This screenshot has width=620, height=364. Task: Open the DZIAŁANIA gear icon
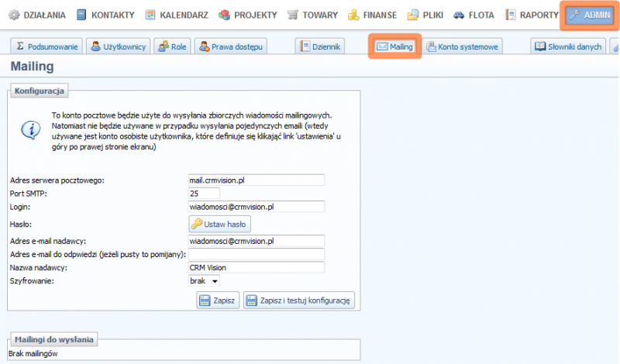point(14,15)
